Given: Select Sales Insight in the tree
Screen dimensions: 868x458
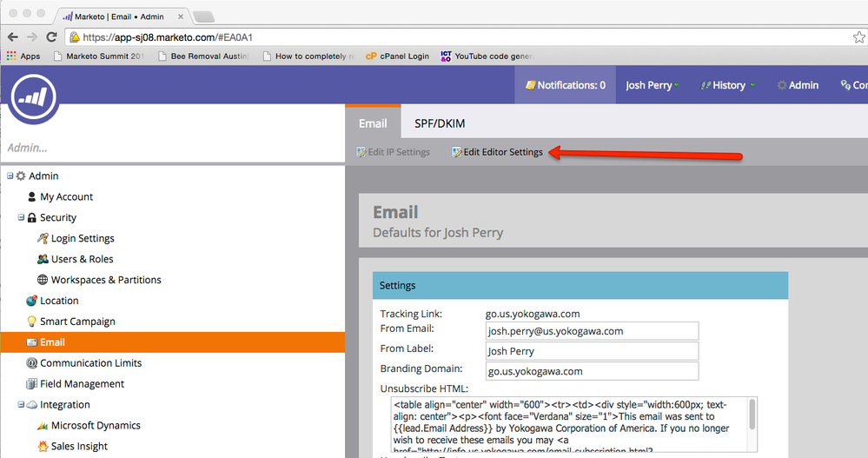Looking at the screenshot, I should click(x=79, y=447).
